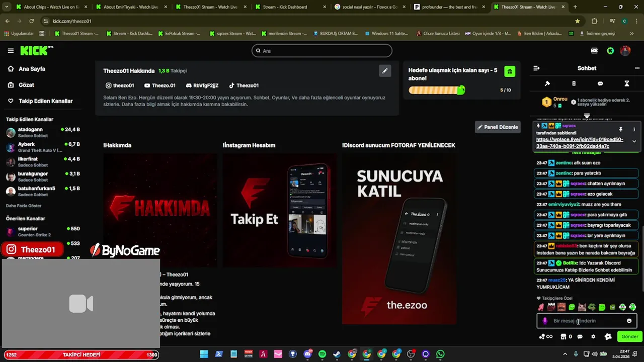
Task: Open emoji picker in message box
Action: pos(629,321)
